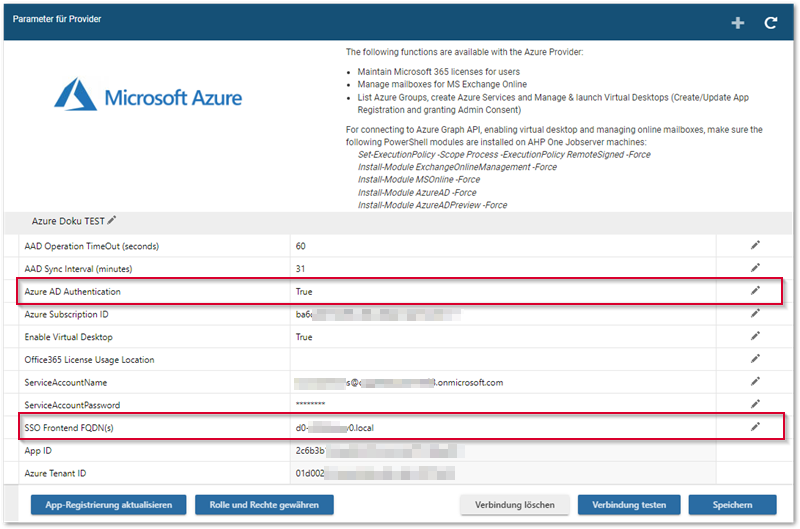Click True value of Enable Virtual Desktop
Screen dimensions: 800x529
point(304,337)
